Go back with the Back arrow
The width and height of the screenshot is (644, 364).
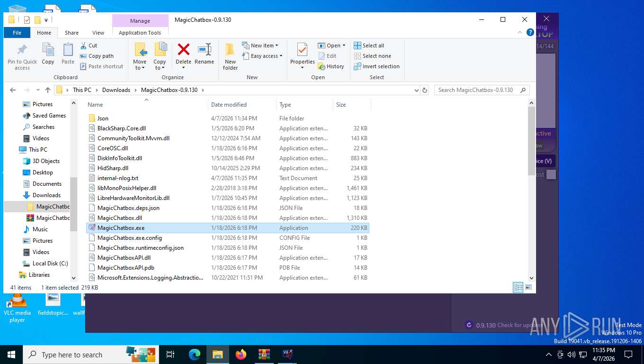13,90
